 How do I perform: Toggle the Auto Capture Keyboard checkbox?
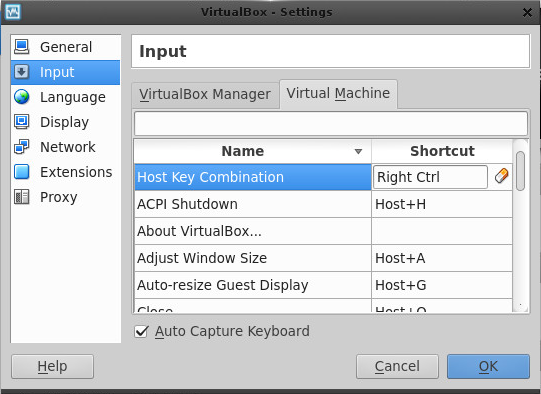[141, 332]
